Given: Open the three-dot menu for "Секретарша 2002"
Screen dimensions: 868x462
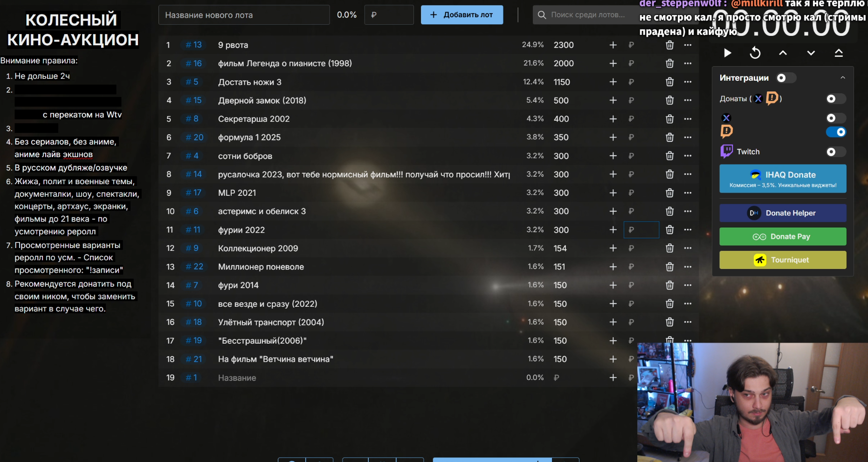Looking at the screenshot, I should pyautogui.click(x=688, y=119).
